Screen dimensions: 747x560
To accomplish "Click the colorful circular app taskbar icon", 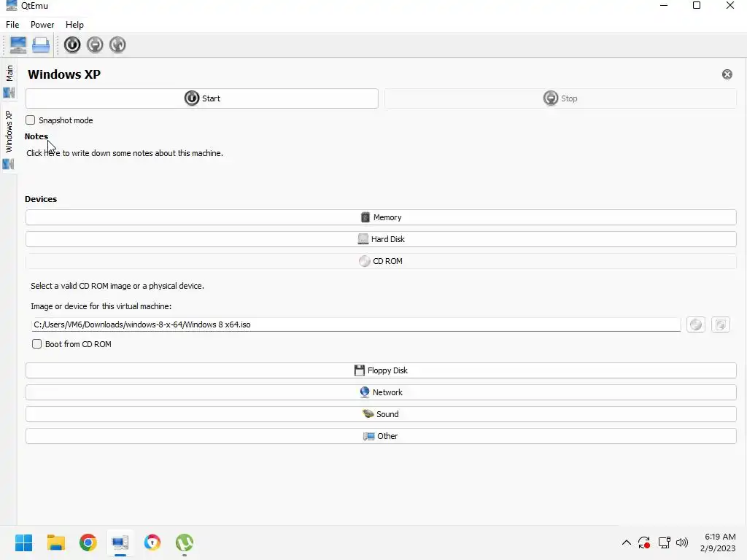I will [152, 542].
